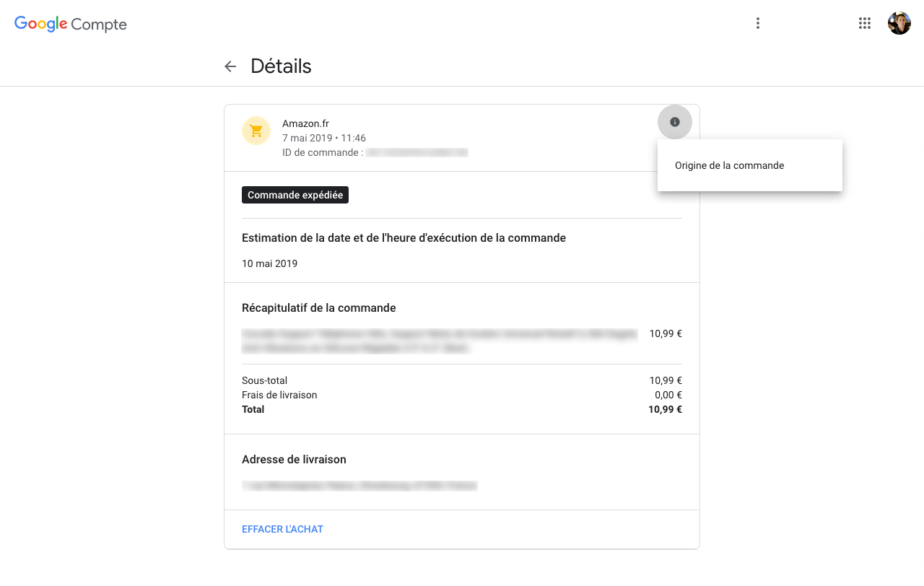Open the Google apps grid
The image size is (924, 586).
coord(865,23)
